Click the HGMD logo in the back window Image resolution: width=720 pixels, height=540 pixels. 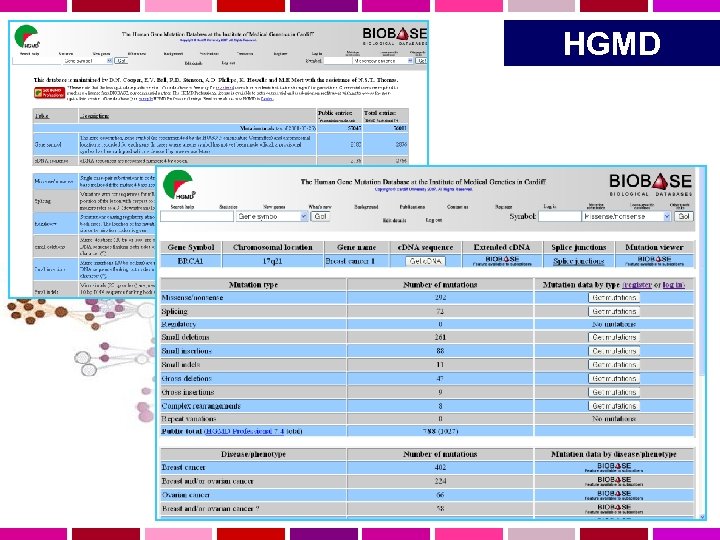pyautogui.click(x=27, y=37)
